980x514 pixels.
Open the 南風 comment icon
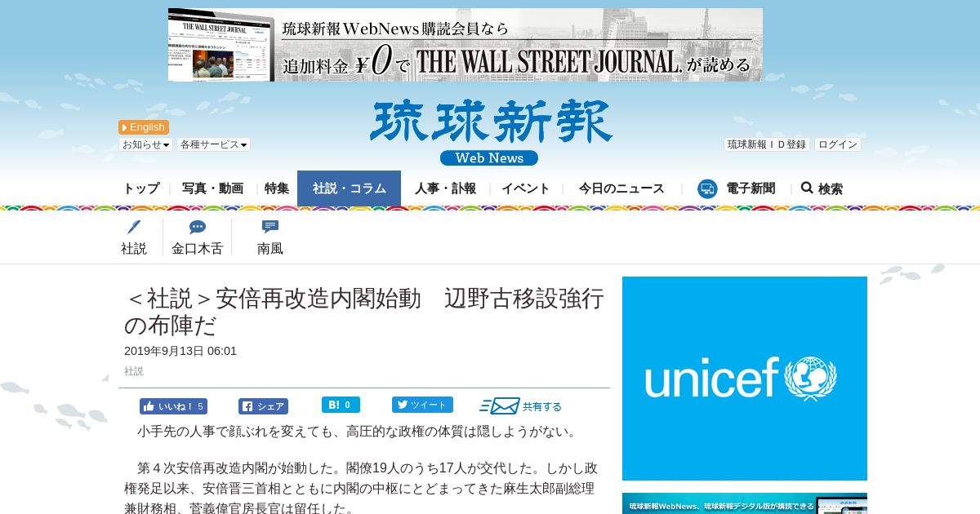click(270, 227)
